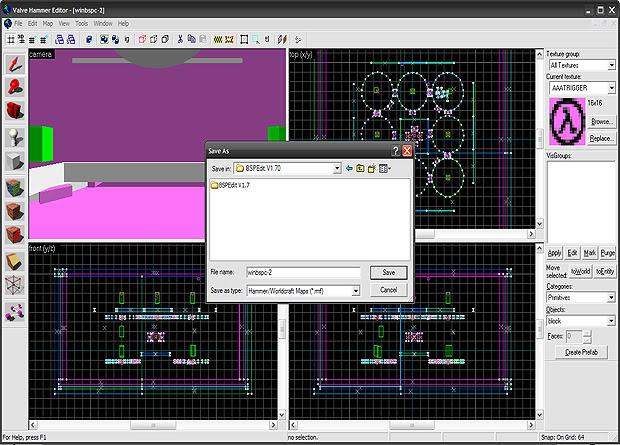Click the save window state icon

tap(71, 39)
